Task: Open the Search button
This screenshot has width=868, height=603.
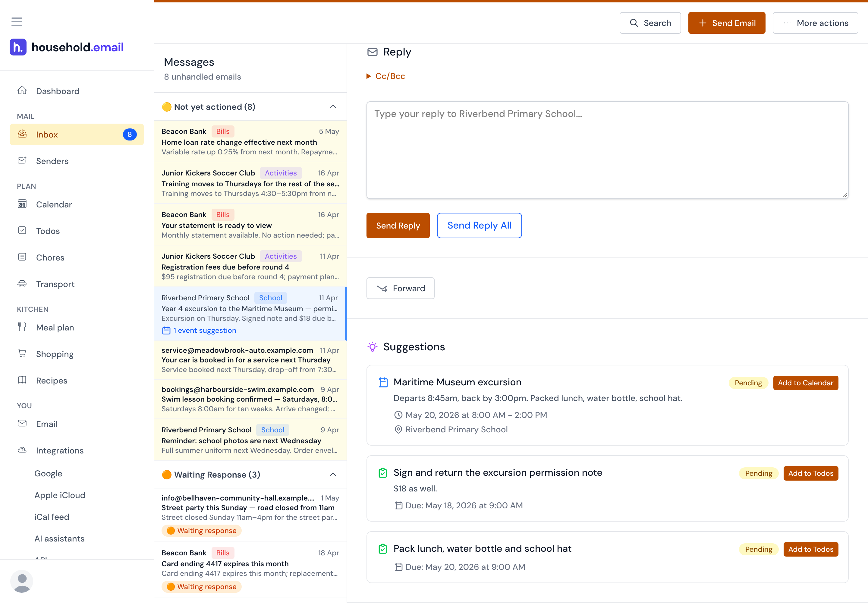Action: pyautogui.click(x=650, y=23)
